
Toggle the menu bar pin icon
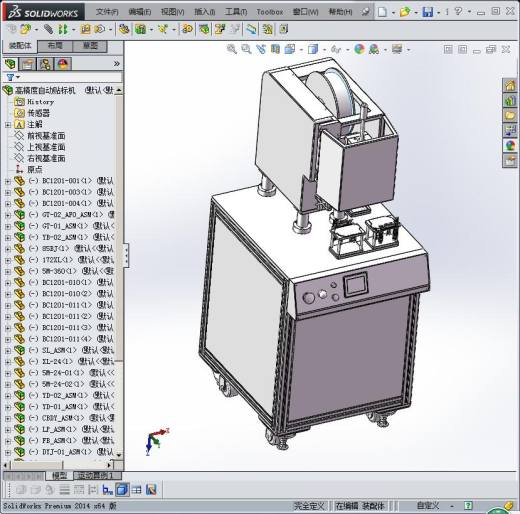coord(366,12)
